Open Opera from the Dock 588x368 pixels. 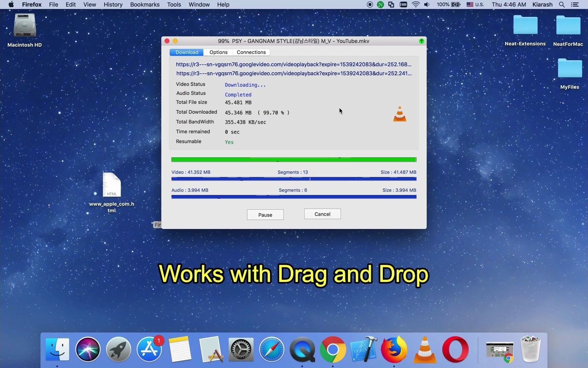[455, 349]
